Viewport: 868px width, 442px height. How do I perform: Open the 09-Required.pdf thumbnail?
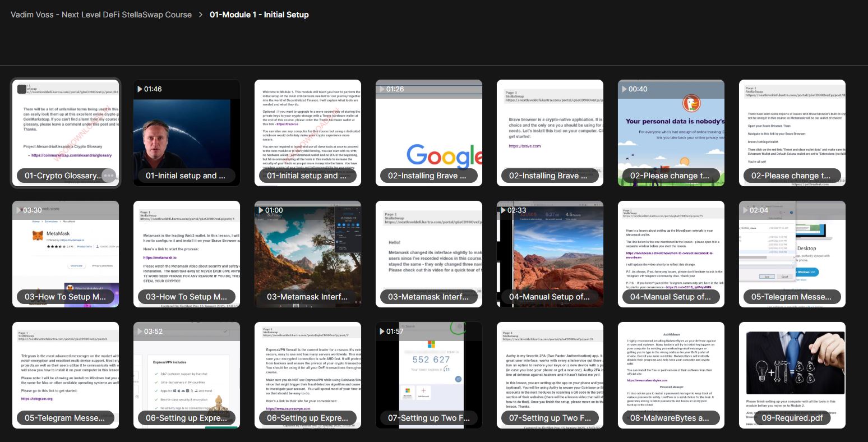click(x=792, y=370)
